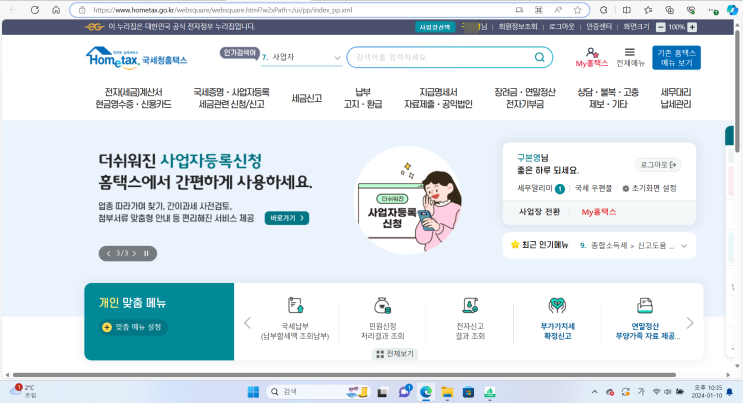The width and height of the screenshot is (743, 403).
Task: Click 전자신고 결과 조회 icon
Action: [470, 305]
